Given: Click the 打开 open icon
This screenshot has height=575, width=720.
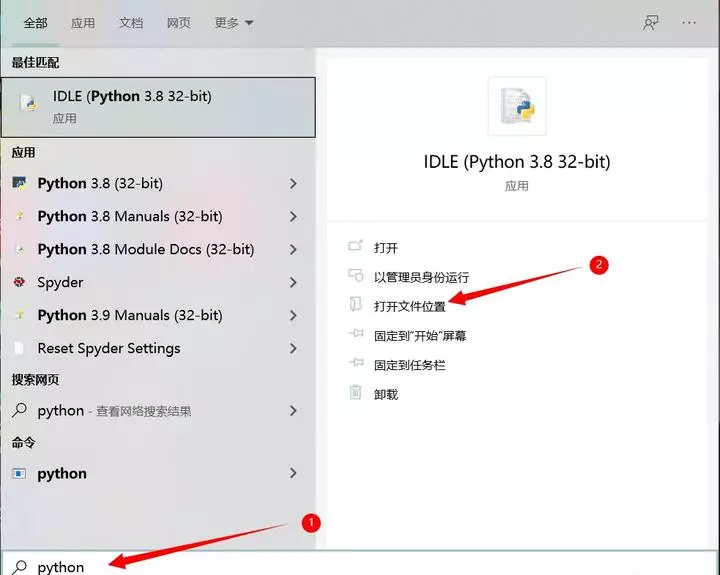Looking at the screenshot, I should (x=355, y=246).
